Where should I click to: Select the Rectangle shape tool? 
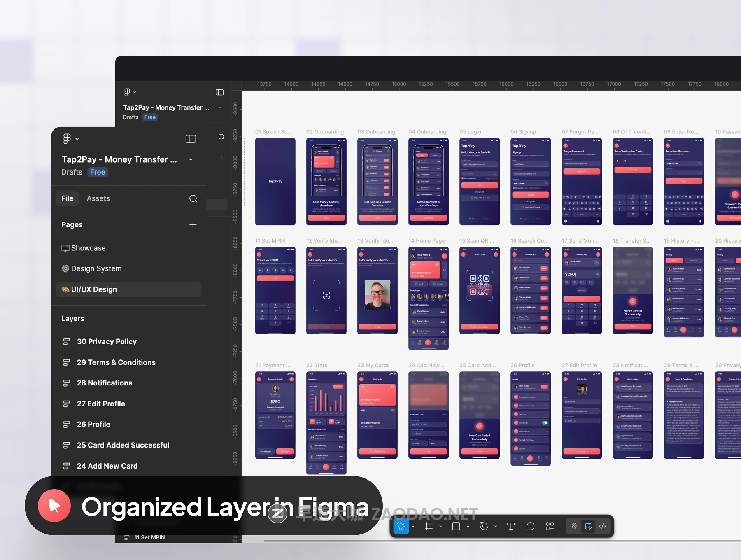pyautogui.click(x=456, y=526)
